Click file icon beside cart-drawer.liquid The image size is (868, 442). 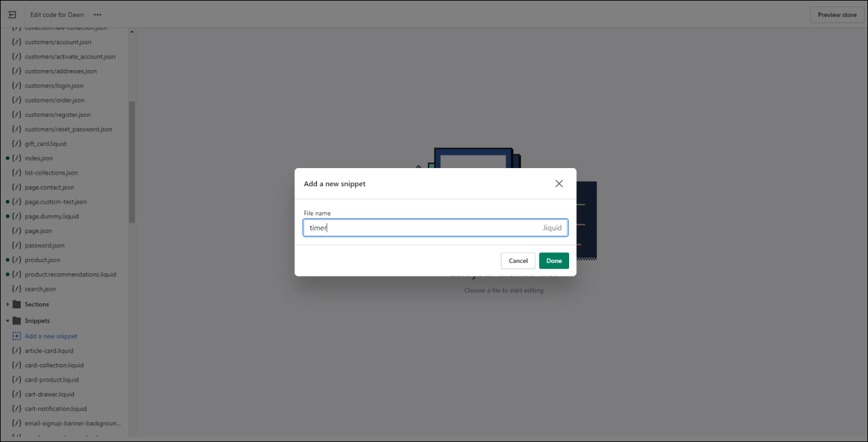17,394
